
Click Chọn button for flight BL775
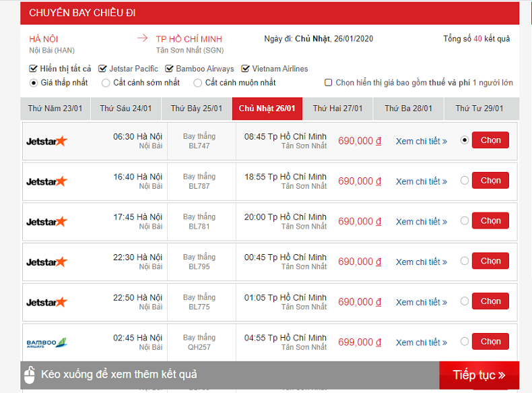[x=491, y=301]
